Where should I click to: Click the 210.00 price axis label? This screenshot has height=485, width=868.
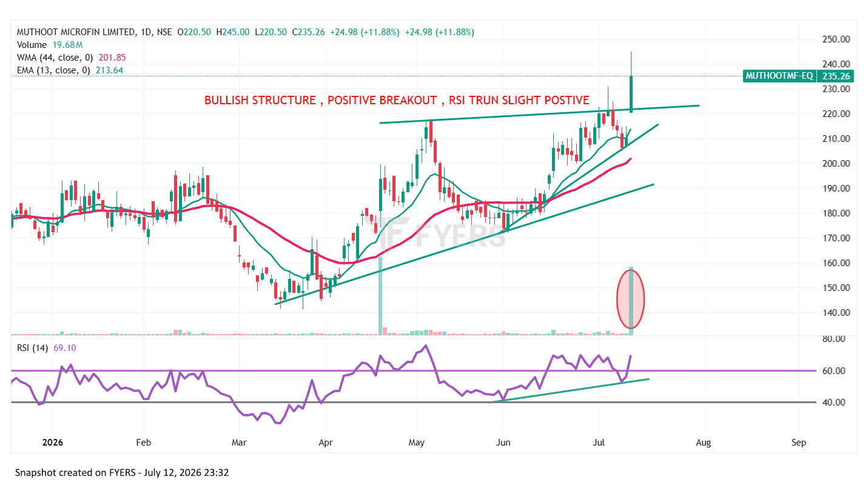836,139
